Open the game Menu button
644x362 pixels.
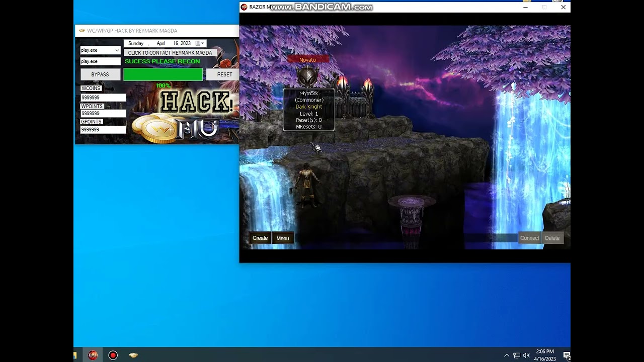(x=283, y=238)
